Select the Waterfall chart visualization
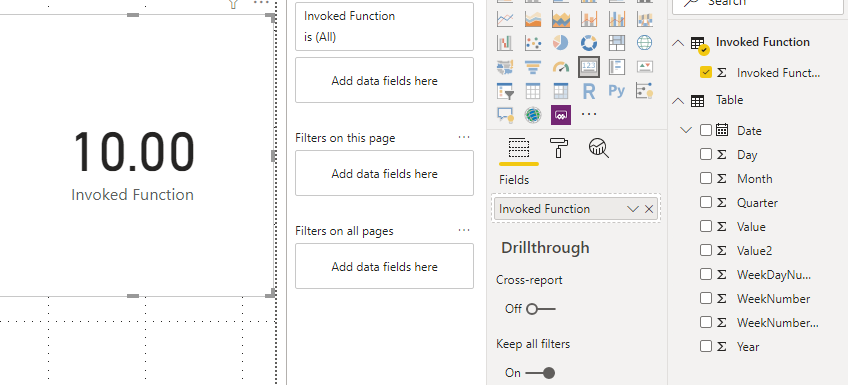The height and width of the screenshot is (385, 848). 505,43
